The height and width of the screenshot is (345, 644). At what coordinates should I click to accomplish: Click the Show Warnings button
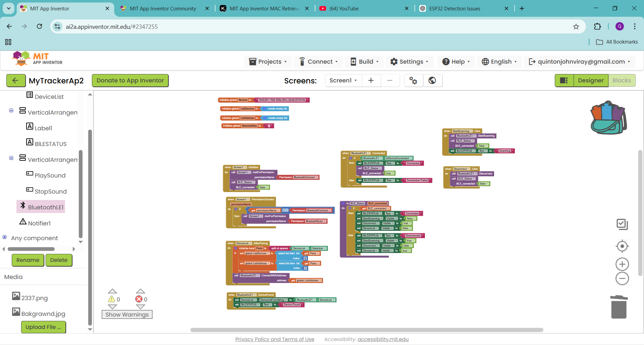pos(127,315)
